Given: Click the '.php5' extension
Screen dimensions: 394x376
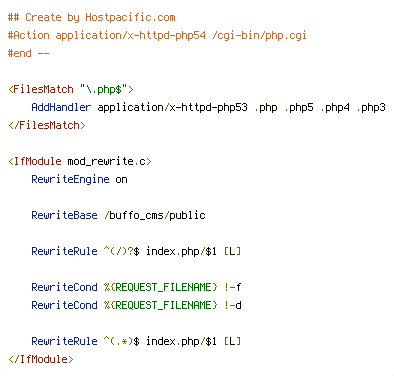Looking at the screenshot, I should coord(299,107).
